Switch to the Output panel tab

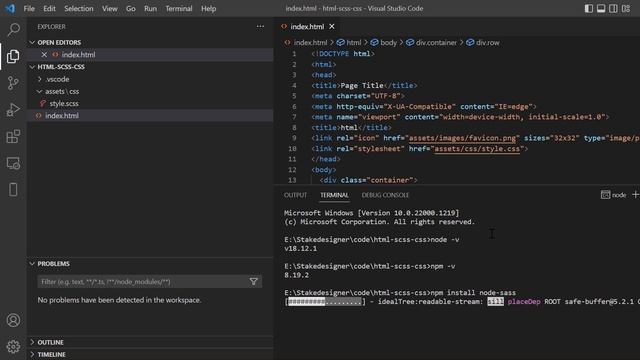coord(295,195)
